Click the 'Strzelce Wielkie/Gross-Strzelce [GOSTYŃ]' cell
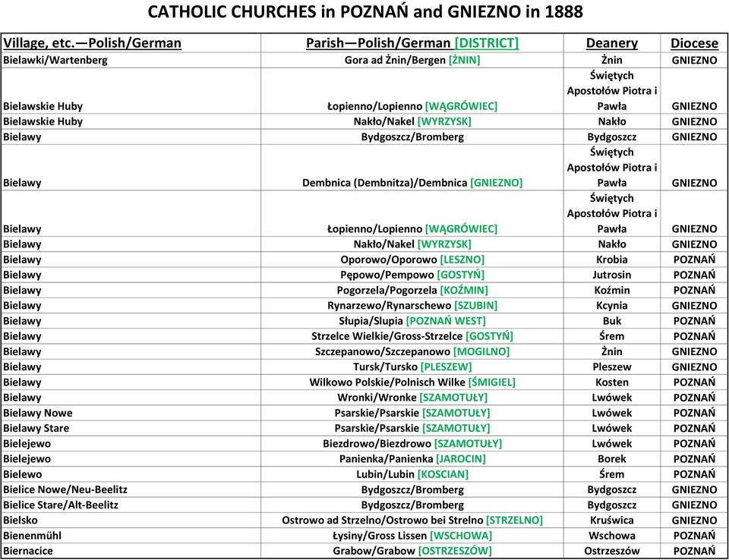Viewport: 729px width, 560px height. [412, 336]
